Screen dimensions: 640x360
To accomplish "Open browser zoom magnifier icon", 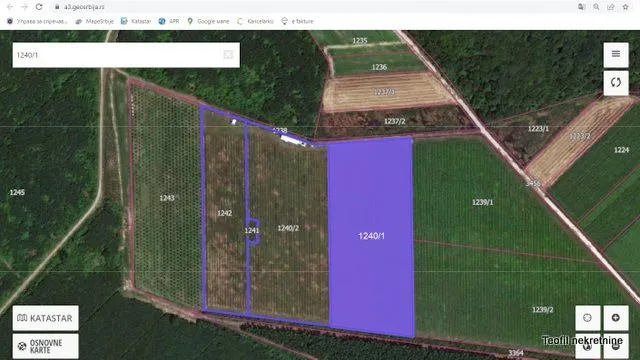I will tap(596, 7).
